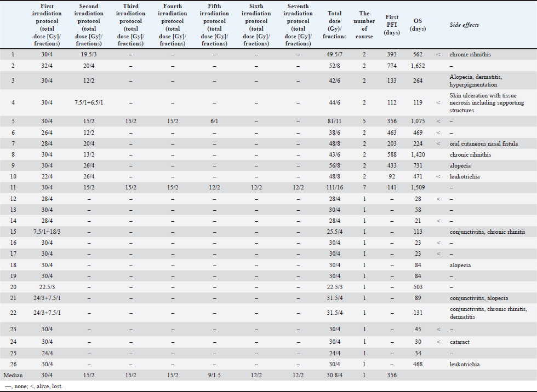537x392 pixels.
Task: Click the 'Total dose (Gy)/fractions' header
Action: (334, 25)
